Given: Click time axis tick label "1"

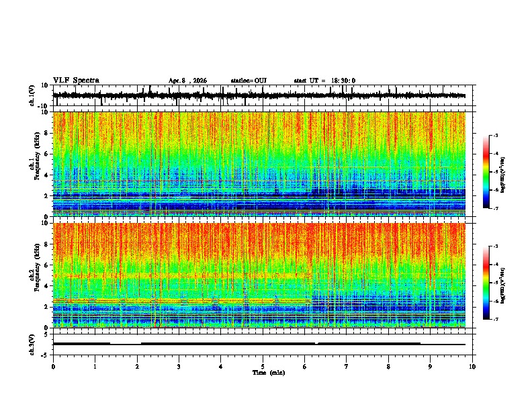Looking at the screenshot, I should pyautogui.click(x=95, y=367).
